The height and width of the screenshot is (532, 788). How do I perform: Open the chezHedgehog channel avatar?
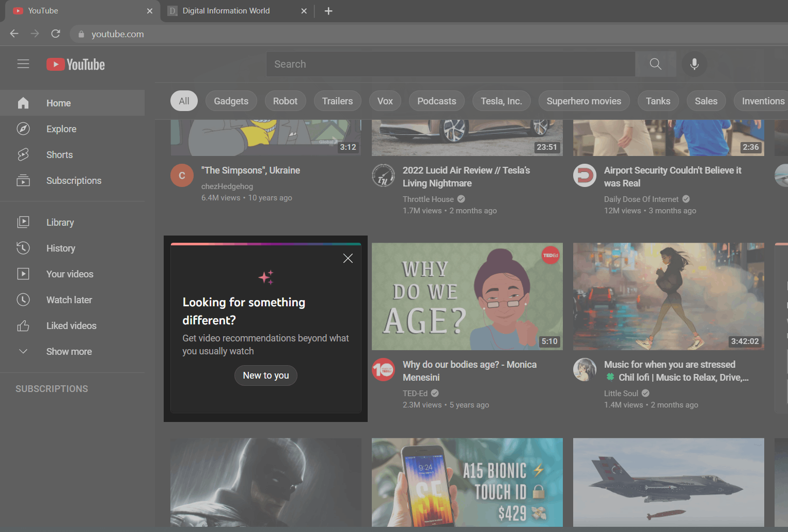tap(182, 176)
